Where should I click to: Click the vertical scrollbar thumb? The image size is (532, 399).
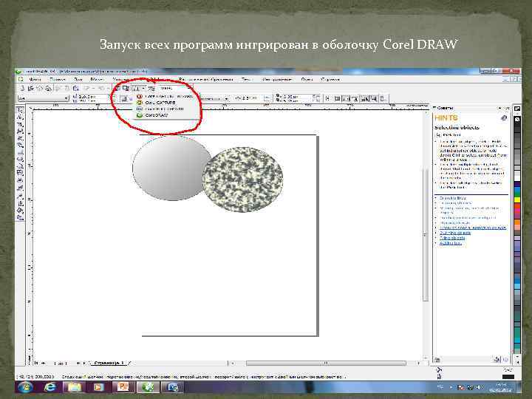(425, 235)
